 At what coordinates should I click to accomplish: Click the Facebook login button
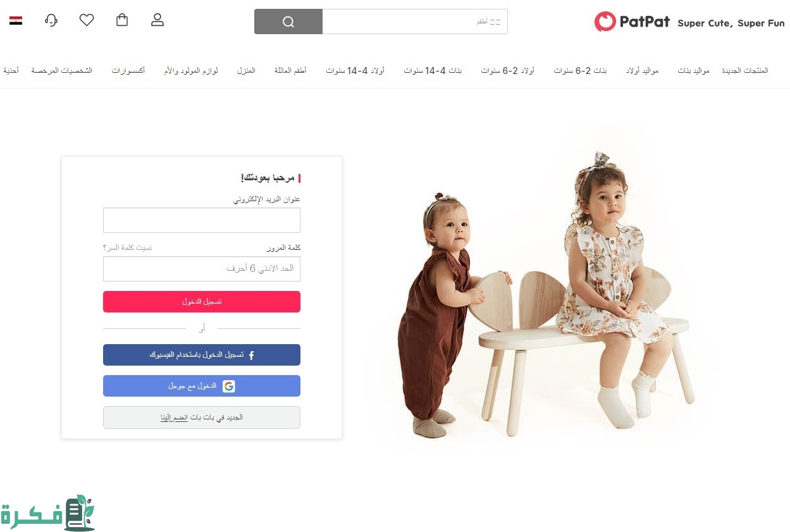coord(202,355)
